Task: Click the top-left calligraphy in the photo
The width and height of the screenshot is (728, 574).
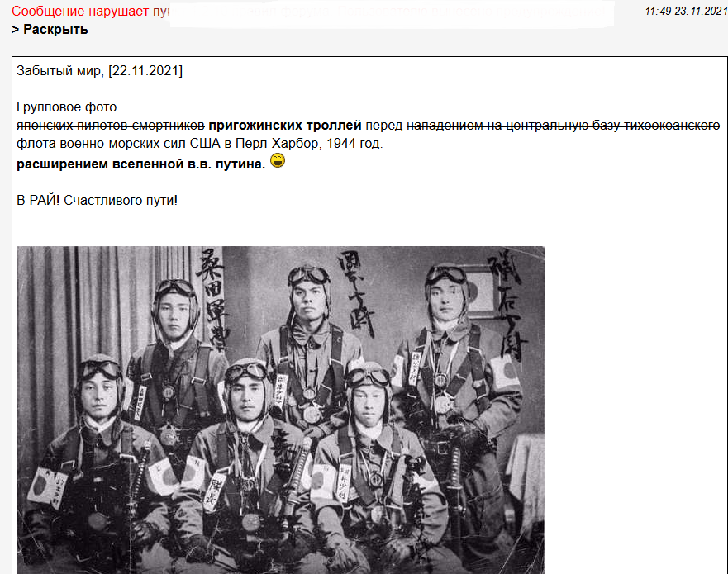Action: [x=212, y=299]
